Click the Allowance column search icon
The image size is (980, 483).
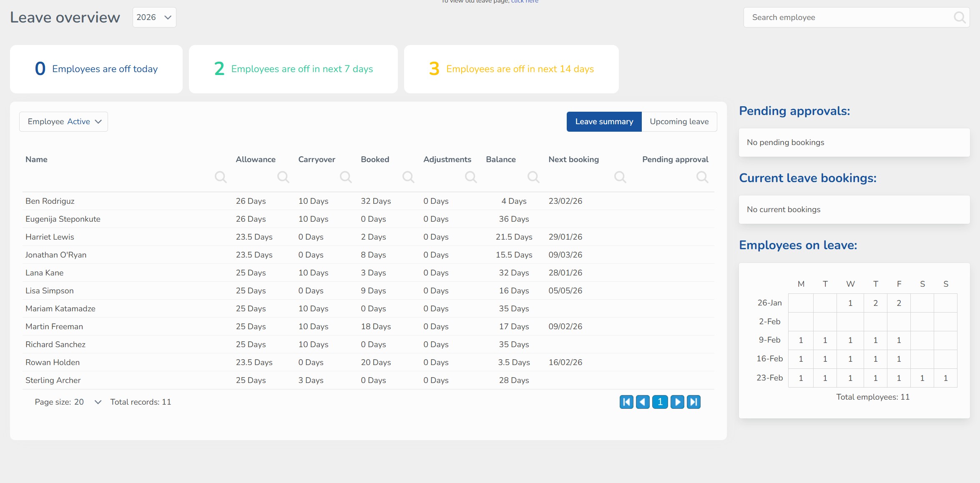[x=283, y=177]
